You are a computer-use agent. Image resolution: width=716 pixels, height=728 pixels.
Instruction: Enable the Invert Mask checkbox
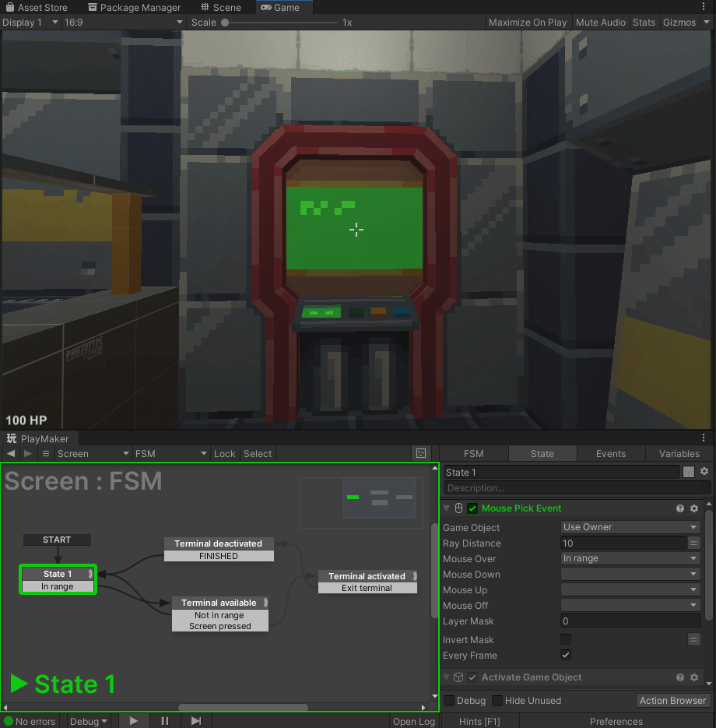point(566,639)
